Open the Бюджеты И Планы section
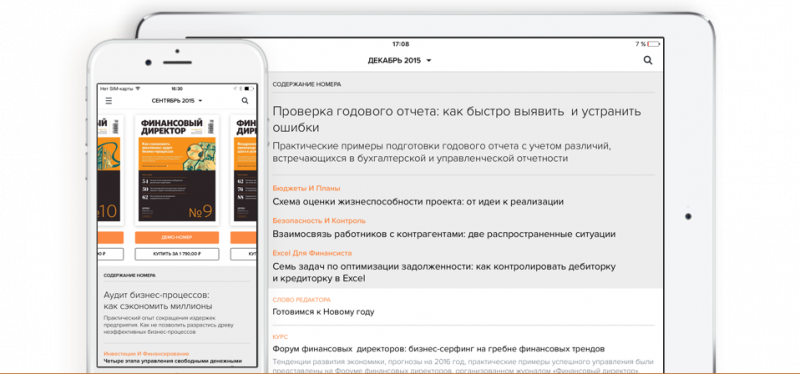The image size is (800, 374). coord(306,188)
